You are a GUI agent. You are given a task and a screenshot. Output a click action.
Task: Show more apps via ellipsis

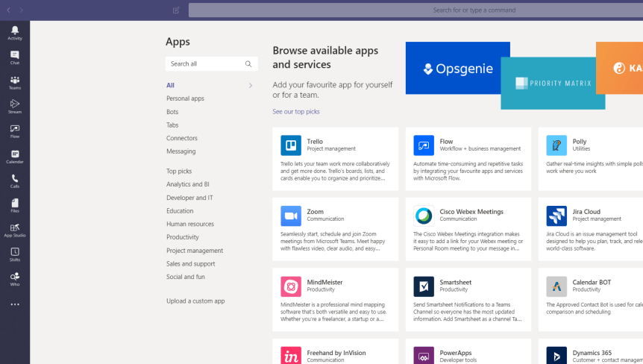click(15, 304)
